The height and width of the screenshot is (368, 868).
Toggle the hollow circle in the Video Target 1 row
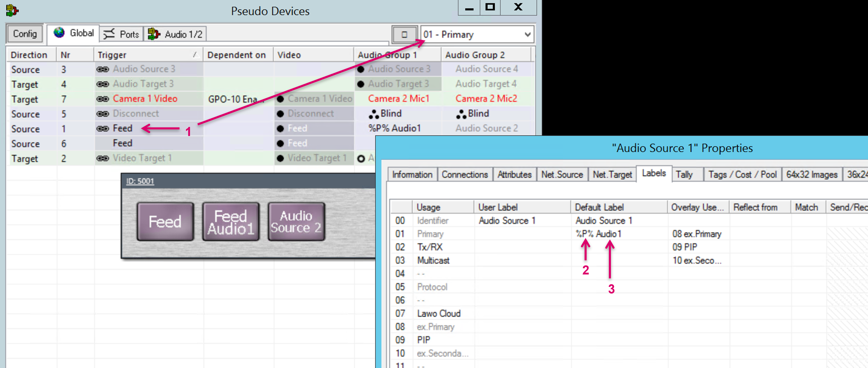point(361,159)
